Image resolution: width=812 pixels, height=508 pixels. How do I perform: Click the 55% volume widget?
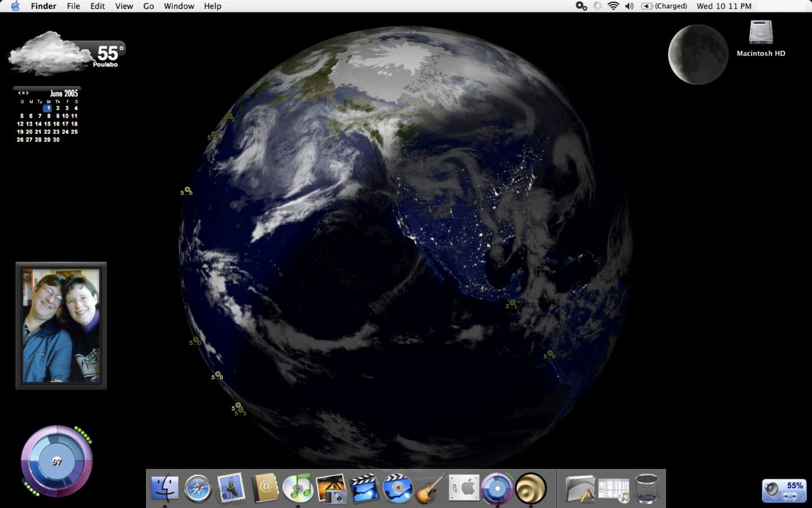click(784, 491)
